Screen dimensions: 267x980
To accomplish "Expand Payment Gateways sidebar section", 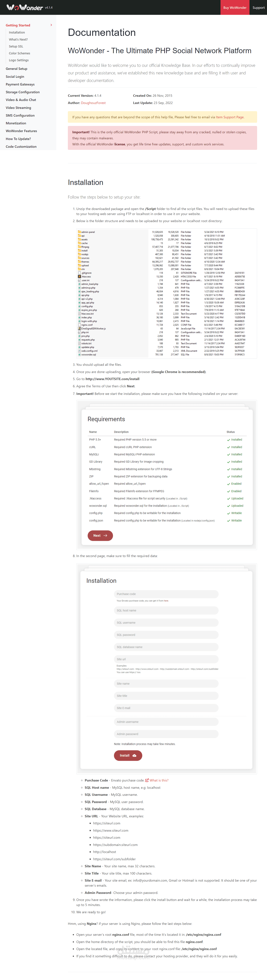I will 20,84.
